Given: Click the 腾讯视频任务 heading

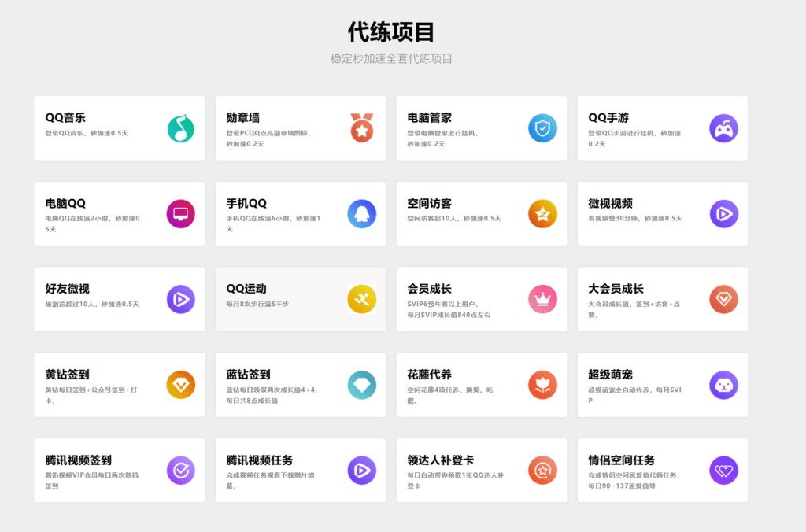Looking at the screenshot, I should [260, 460].
